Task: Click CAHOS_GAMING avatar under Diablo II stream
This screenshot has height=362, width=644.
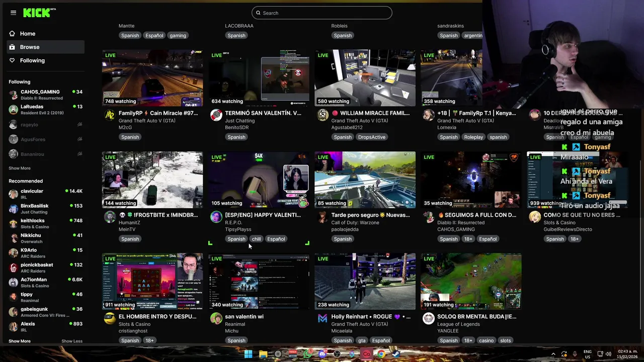Action: coord(429,217)
